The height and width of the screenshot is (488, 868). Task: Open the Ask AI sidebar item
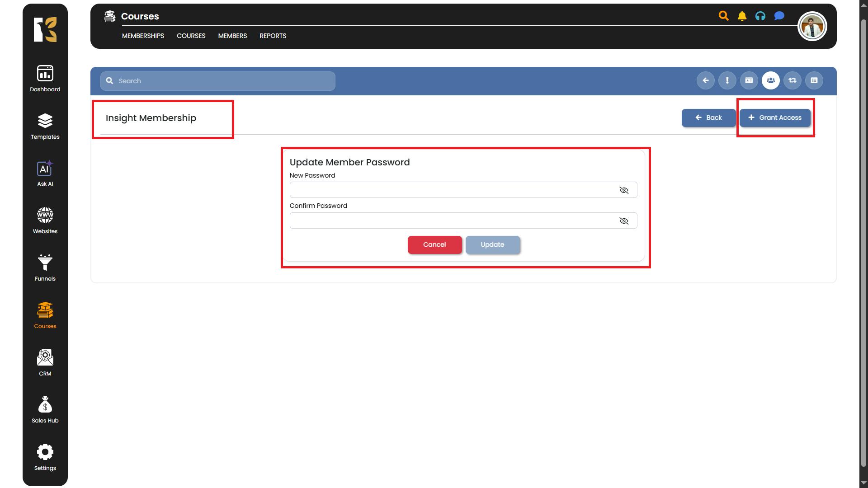pos(45,174)
